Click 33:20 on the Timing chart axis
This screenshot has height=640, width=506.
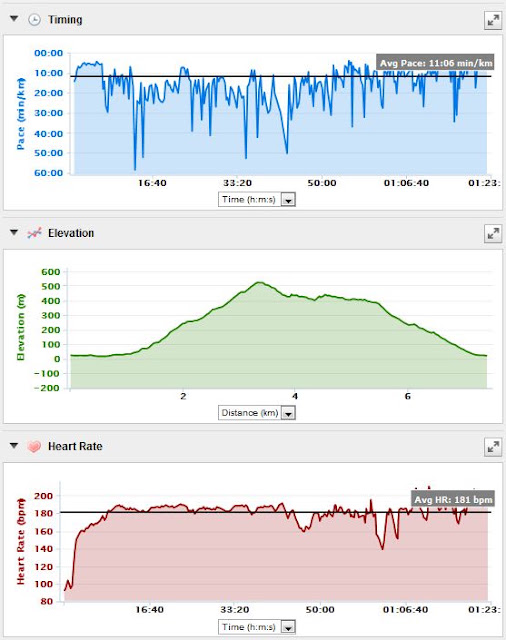237,183
